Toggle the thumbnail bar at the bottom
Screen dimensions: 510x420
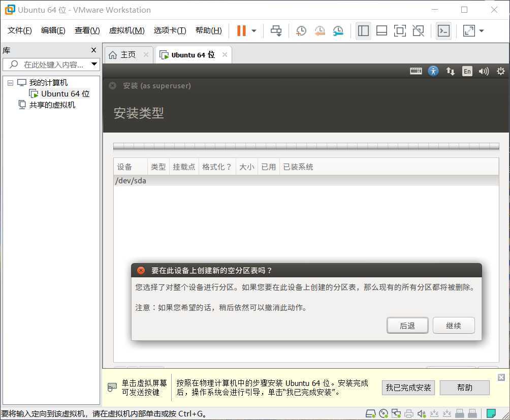point(381,31)
